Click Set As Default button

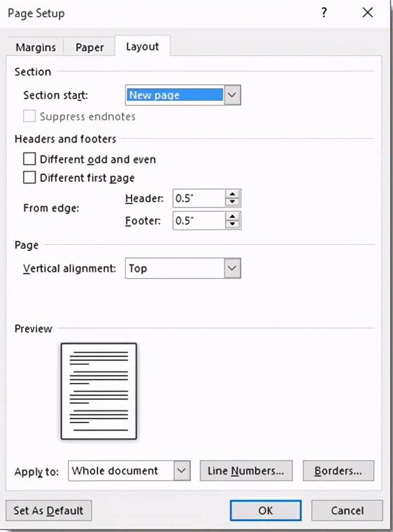click(49, 510)
